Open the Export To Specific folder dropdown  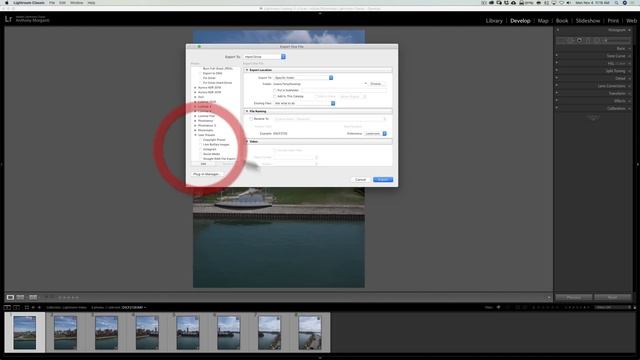pos(303,78)
